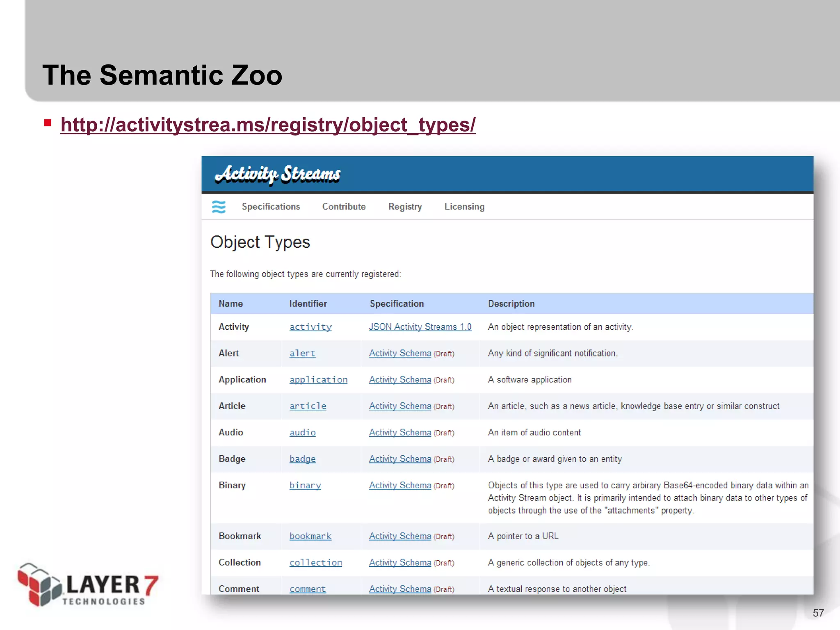
Task: Click the Alert name cell
Action: click(x=228, y=353)
